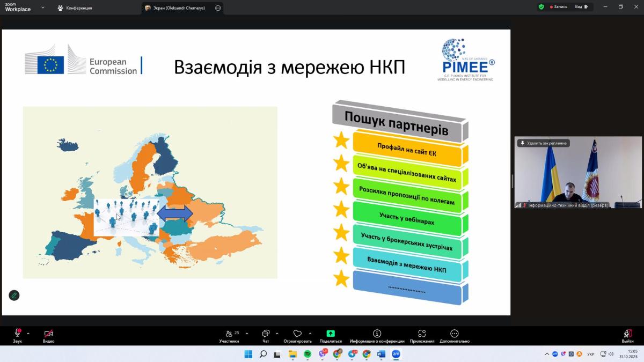Open the Zoom Workplace dropdown arrow

click(43, 8)
